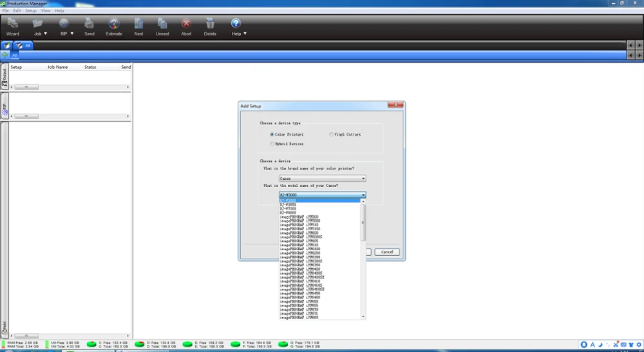Expand the Help toolbar dropdown arrow
This screenshot has height=352, width=644.
(x=245, y=34)
